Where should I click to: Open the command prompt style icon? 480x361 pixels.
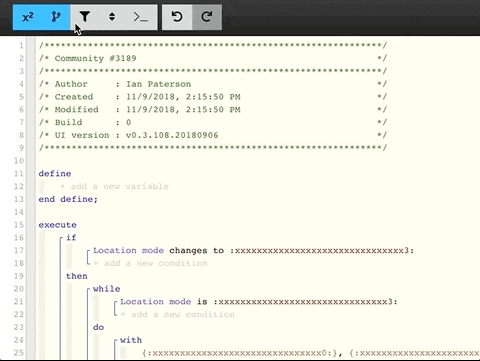(x=140, y=17)
